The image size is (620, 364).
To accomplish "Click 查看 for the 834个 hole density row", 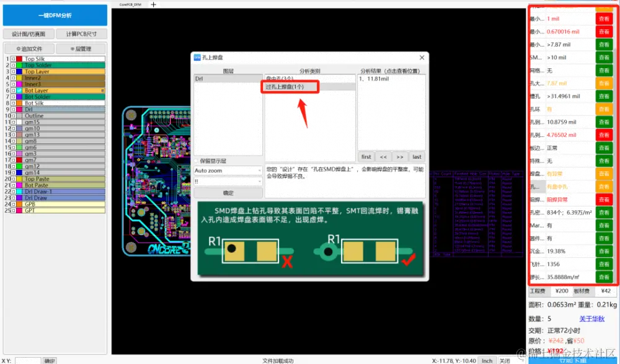I will (x=604, y=213).
